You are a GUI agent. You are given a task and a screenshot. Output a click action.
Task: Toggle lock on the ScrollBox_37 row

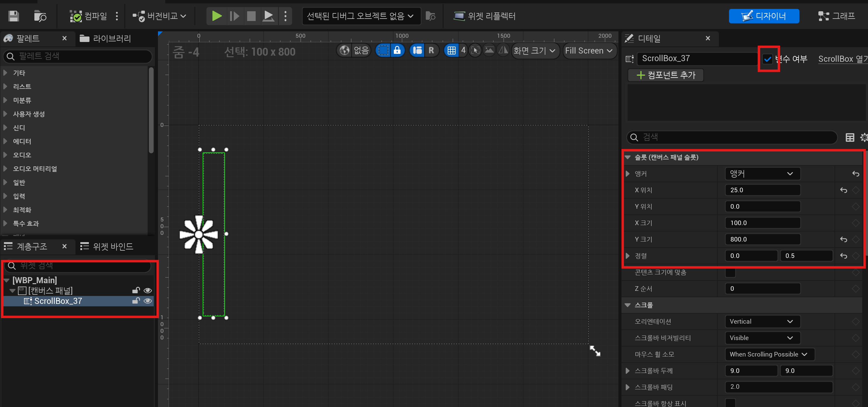tap(136, 301)
